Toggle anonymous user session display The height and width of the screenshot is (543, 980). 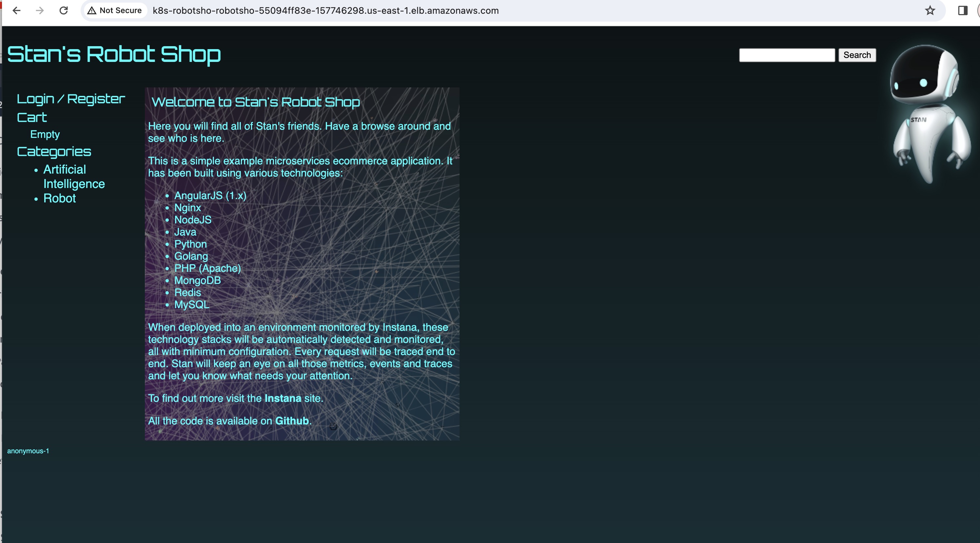point(28,451)
